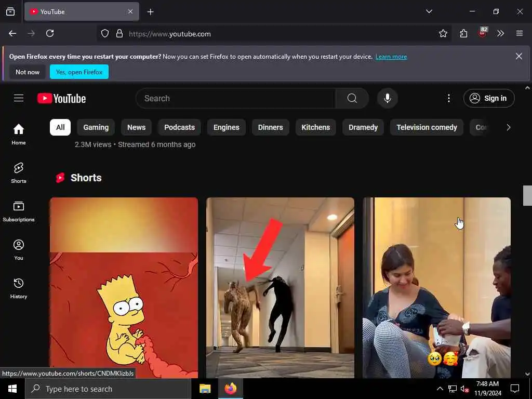
Task: Select the Kitchens filter chip
Action: pyautogui.click(x=315, y=127)
